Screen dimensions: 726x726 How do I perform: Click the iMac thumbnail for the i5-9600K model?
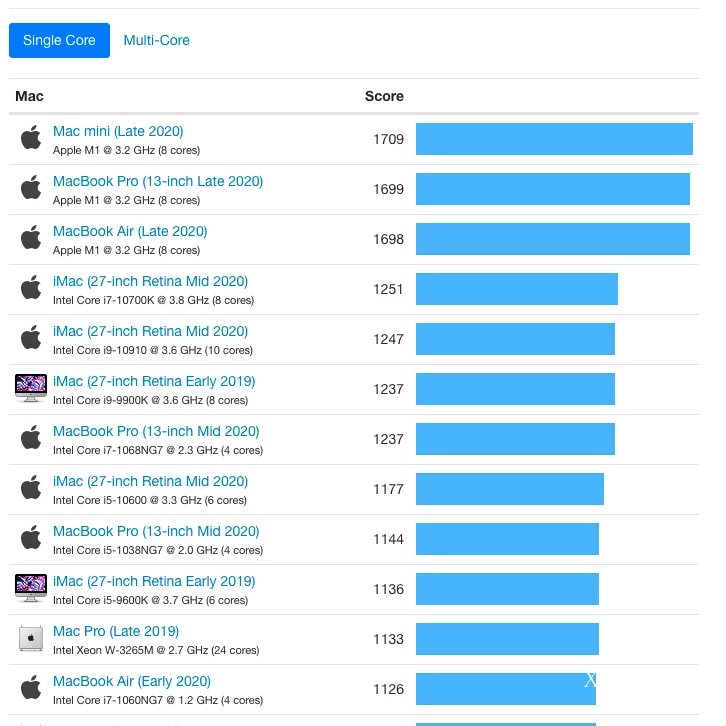click(x=31, y=588)
